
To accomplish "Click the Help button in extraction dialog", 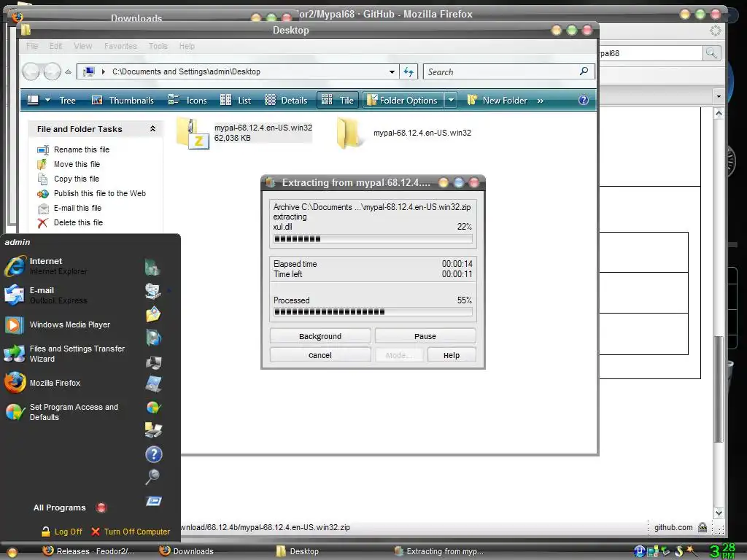I will point(451,355).
